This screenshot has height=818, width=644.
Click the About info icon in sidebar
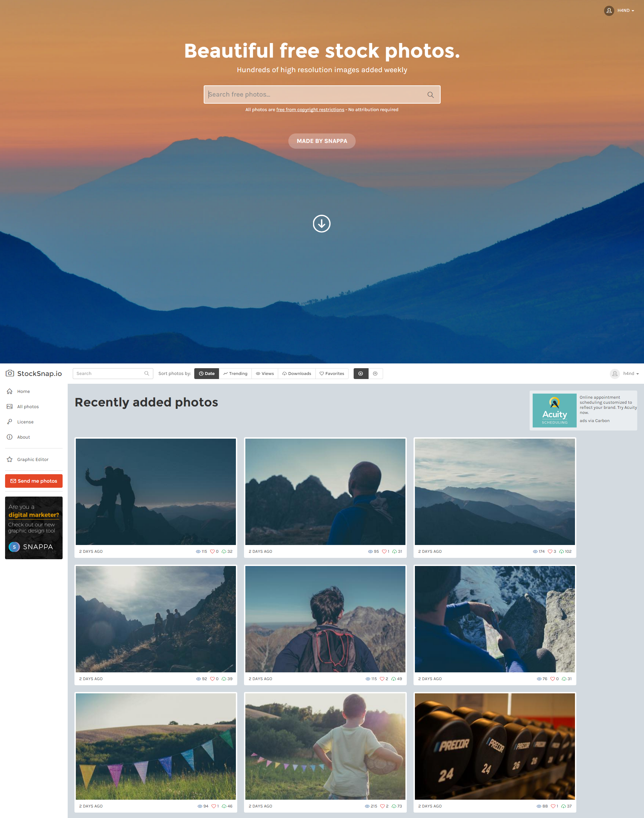(10, 437)
